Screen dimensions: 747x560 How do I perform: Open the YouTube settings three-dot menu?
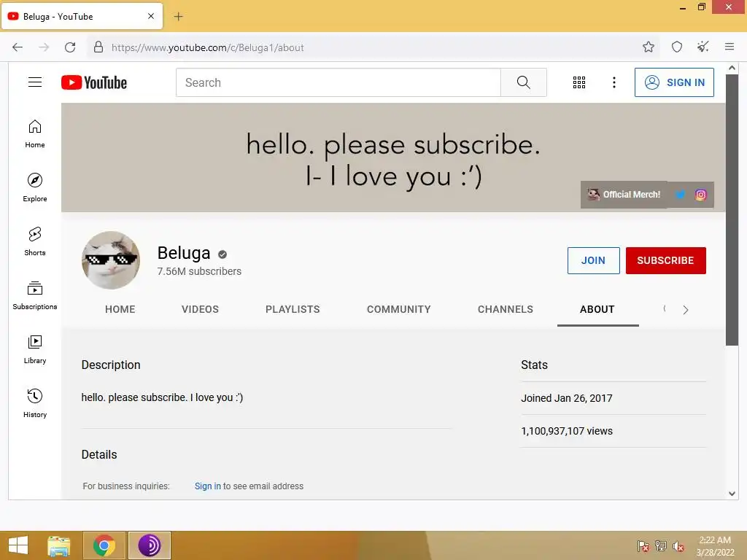pyautogui.click(x=614, y=82)
